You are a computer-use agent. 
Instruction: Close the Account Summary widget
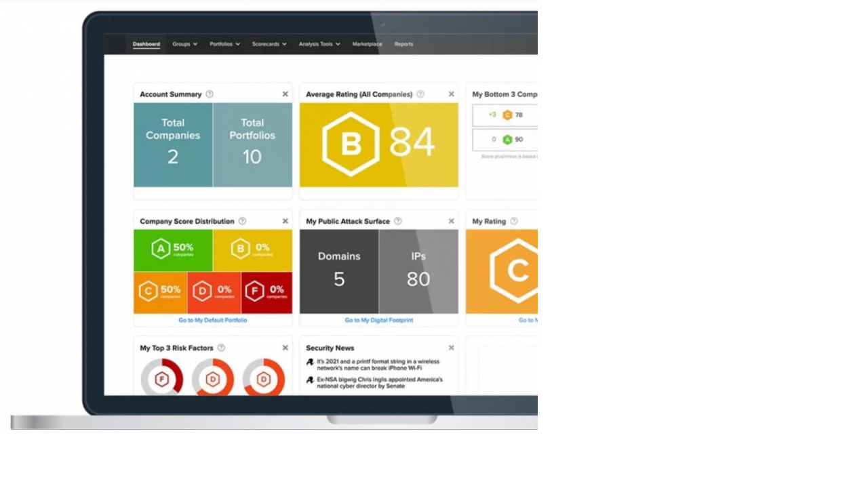pyautogui.click(x=285, y=94)
